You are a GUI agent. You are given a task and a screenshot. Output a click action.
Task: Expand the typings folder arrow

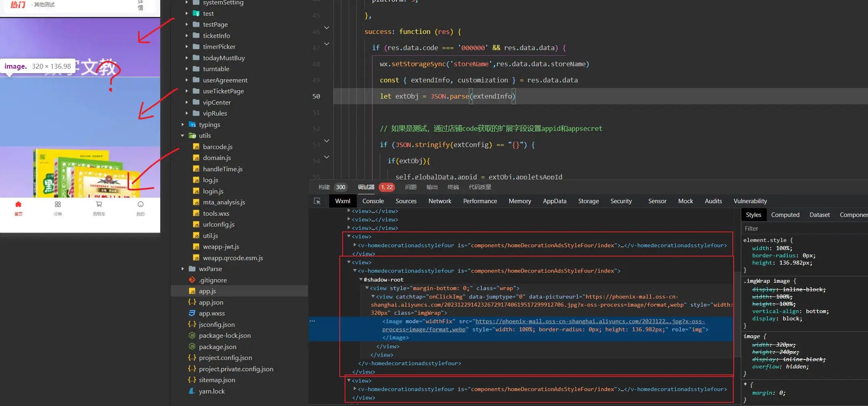point(182,124)
